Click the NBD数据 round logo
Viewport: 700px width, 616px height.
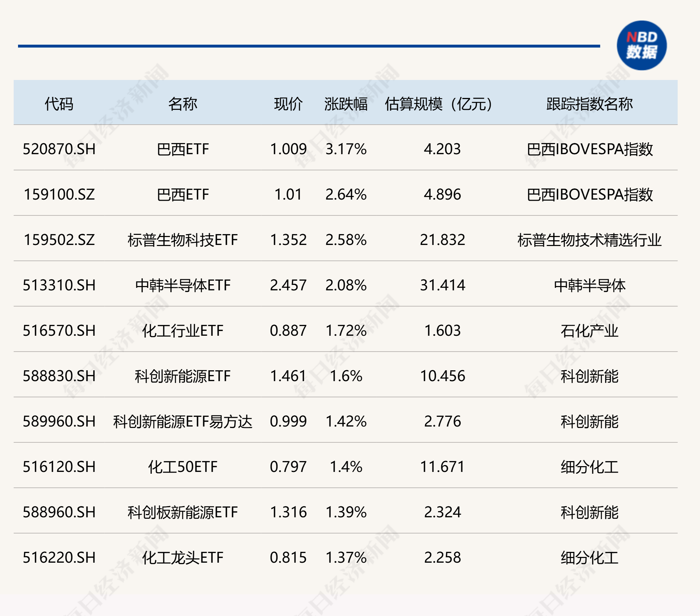tap(641, 45)
